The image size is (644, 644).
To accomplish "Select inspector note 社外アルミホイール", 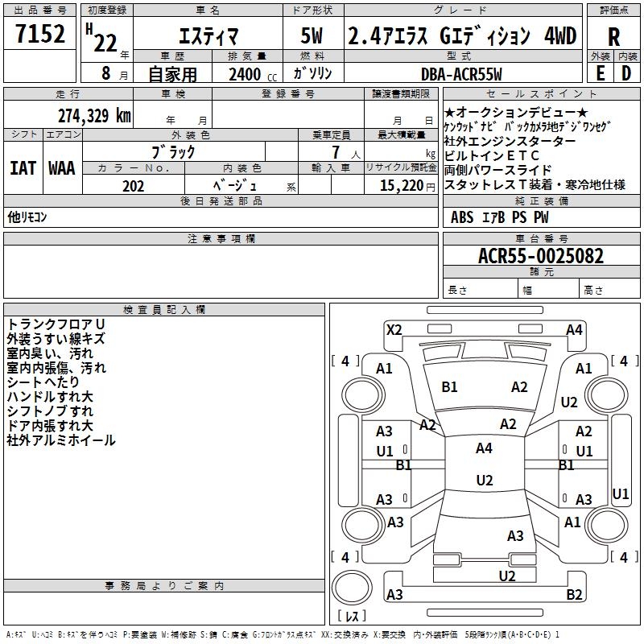I will tap(61, 440).
